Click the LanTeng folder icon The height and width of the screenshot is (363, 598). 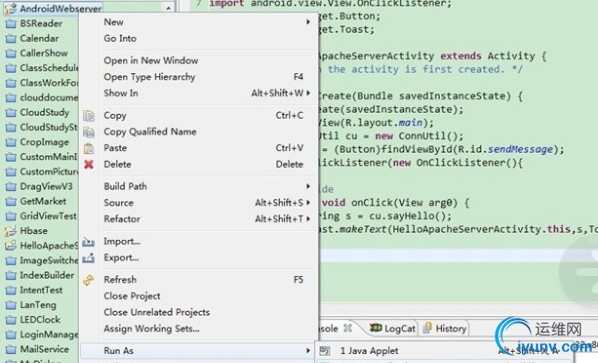coord(11,305)
